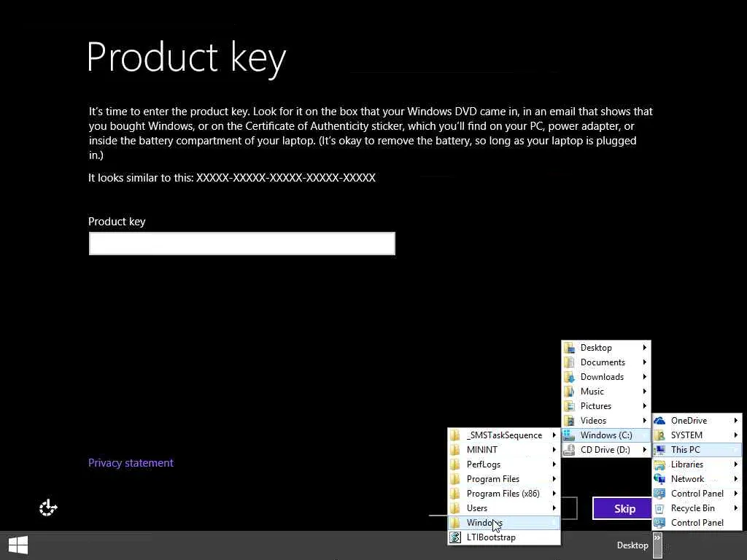Screen dimensions: 747x560
Task: Click the LTIBootstrap script icon
Action: point(455,537)
